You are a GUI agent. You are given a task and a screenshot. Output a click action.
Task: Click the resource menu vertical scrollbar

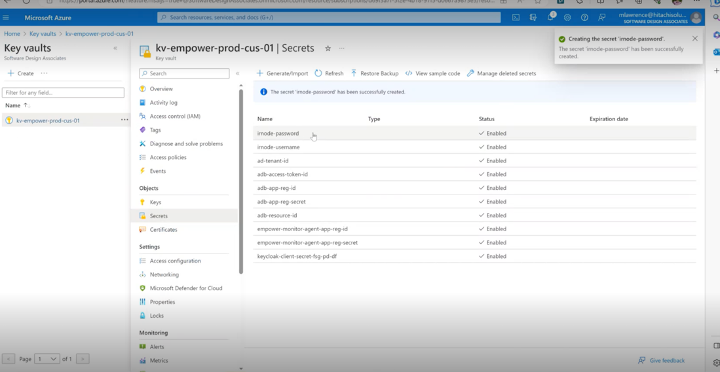click(241, 181)
